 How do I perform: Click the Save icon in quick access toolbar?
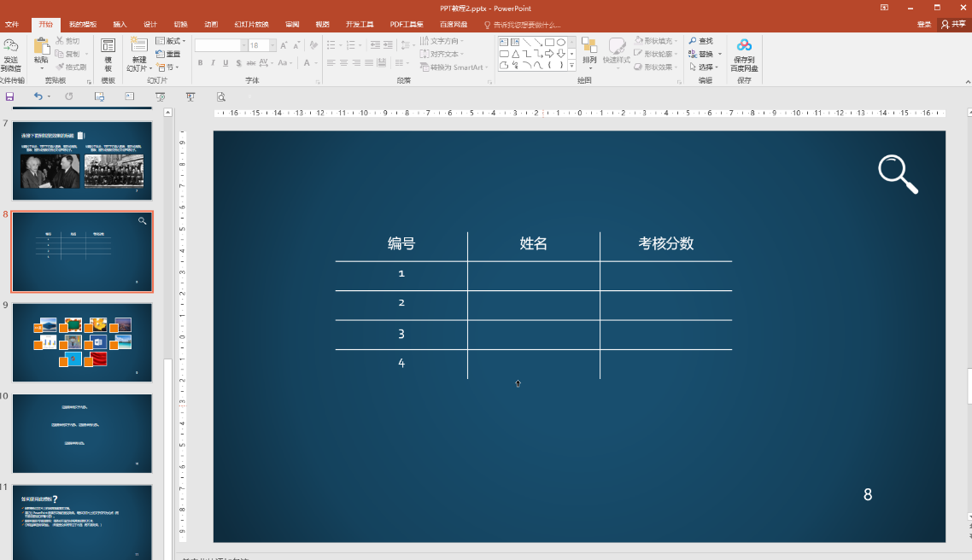point(9,96)
